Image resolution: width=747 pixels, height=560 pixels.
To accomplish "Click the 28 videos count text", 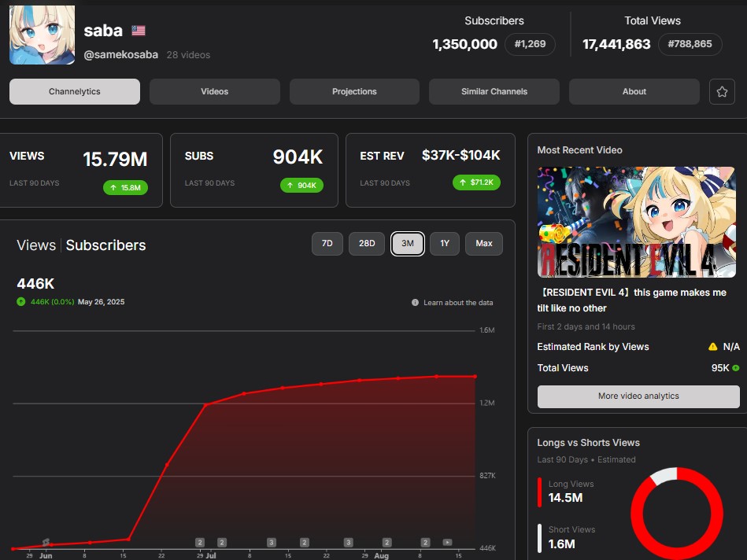I will (x=188, y=55).
